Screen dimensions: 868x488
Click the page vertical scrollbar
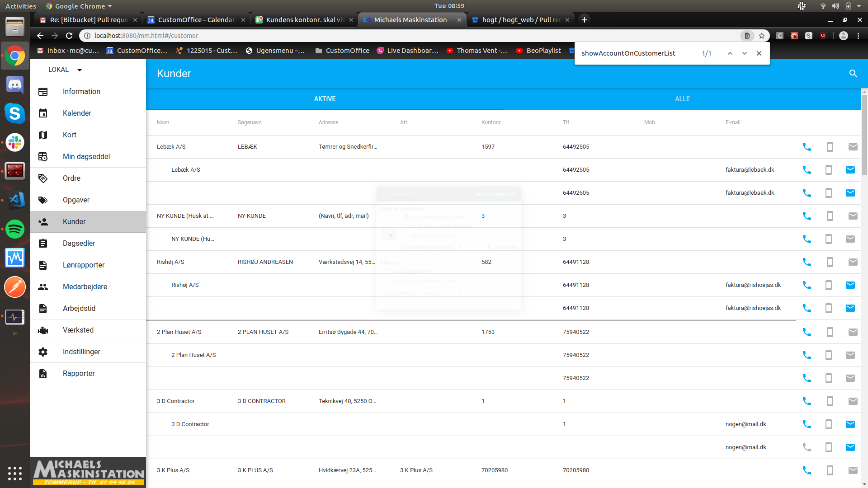point(864,136)
